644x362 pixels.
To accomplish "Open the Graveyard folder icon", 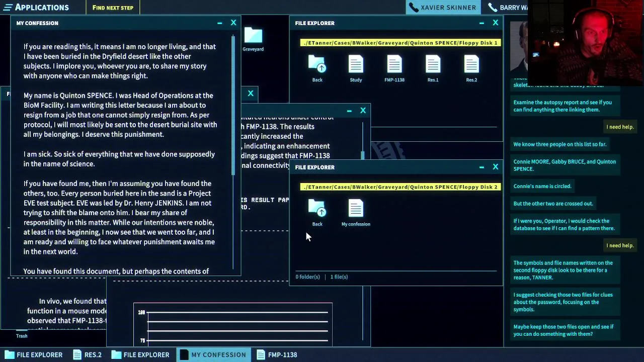I will [x=253, y=40].
